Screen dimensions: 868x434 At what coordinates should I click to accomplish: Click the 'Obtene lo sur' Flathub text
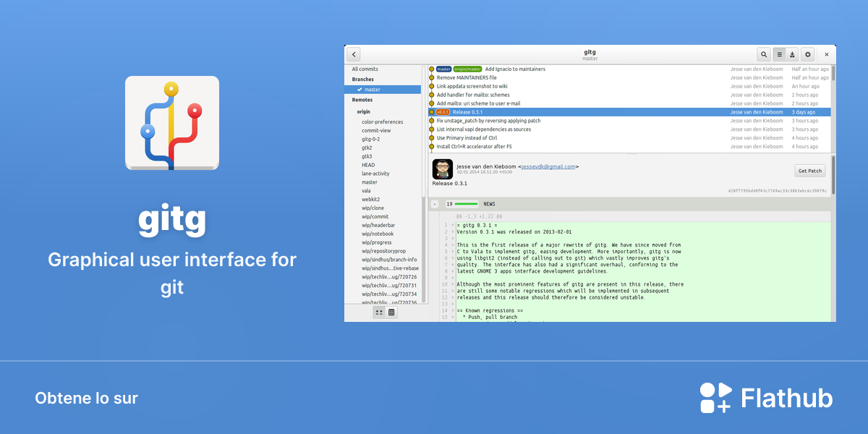coord(86,398)
